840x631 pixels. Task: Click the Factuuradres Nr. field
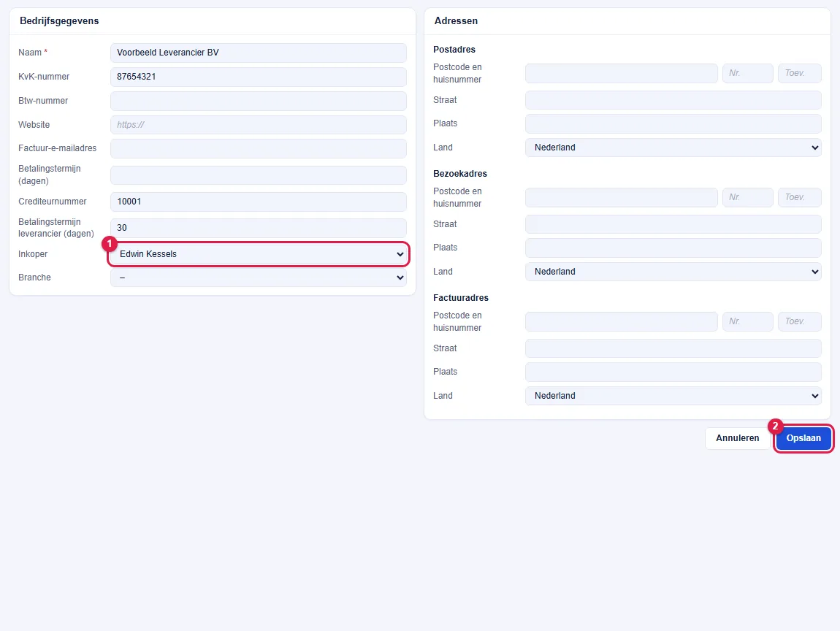click(748, 322)
